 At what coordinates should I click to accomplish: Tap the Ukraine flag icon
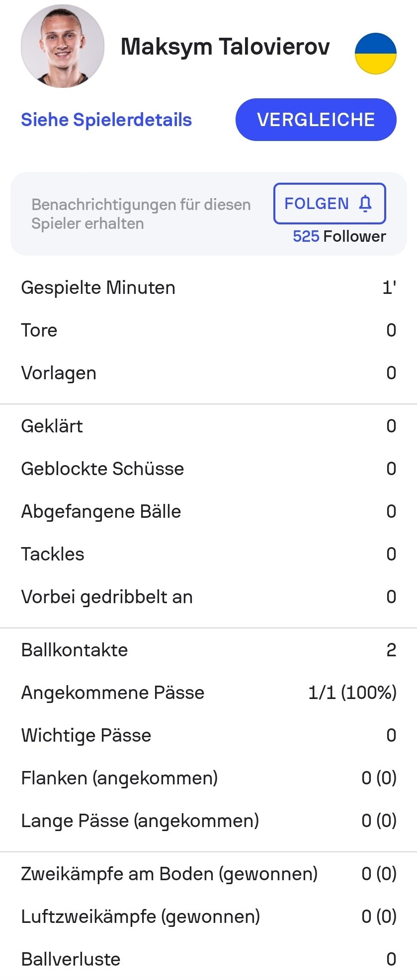tap(375, 53)
